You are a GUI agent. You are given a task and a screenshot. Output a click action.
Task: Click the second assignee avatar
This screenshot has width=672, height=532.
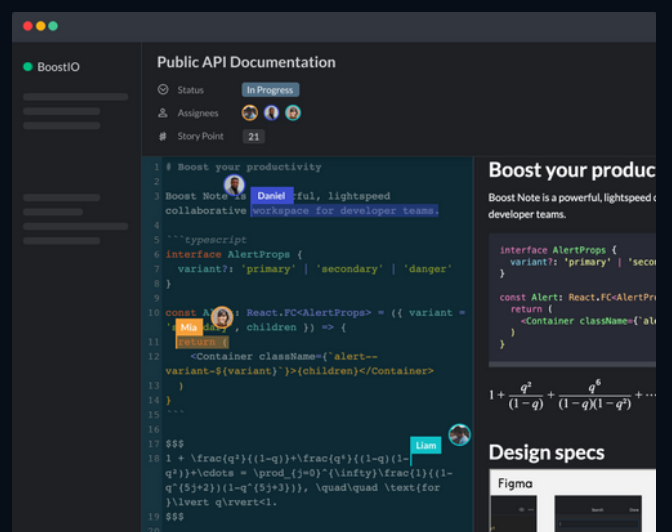(271, 113)
